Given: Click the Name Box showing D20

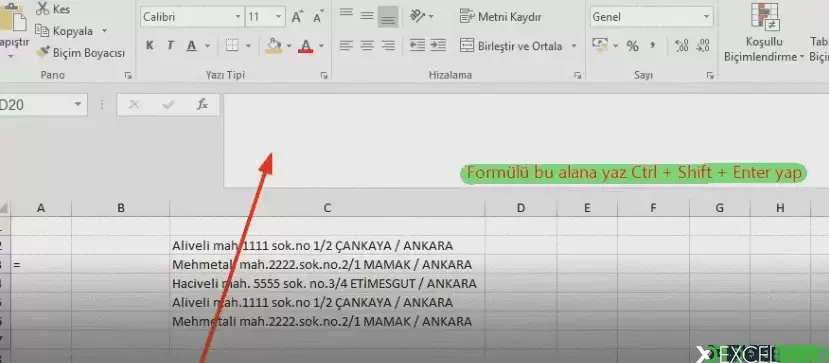Looking at the screenshot, I should point(35,105).
